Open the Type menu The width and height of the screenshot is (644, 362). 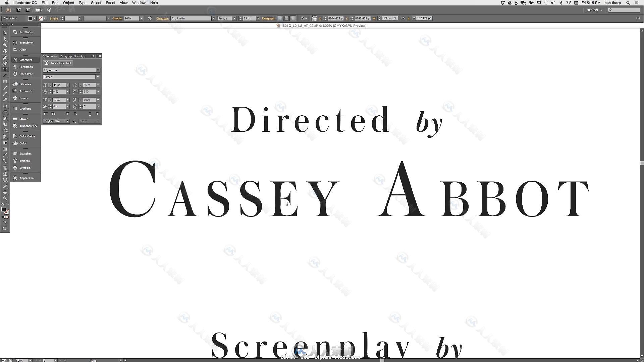click(82, 3)
